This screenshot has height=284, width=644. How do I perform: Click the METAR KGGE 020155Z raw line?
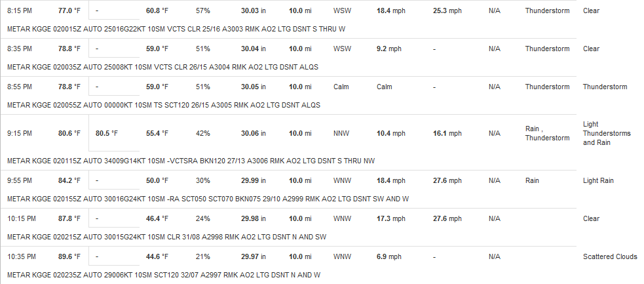pyautogui.click(x=208, y=199)
